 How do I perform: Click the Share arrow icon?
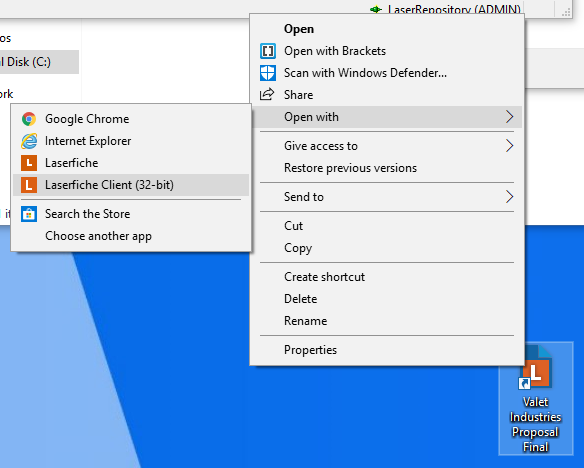(x=267, y=95)
